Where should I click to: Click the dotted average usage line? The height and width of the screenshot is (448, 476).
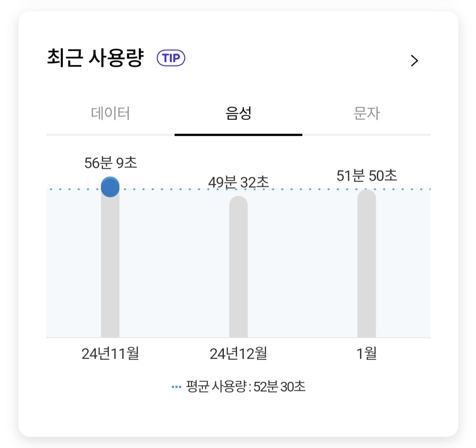(x=238, y=189)
